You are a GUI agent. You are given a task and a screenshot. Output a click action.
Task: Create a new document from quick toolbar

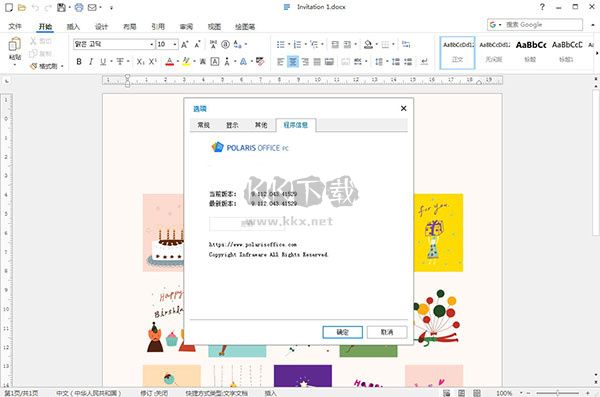pos(9,7)
